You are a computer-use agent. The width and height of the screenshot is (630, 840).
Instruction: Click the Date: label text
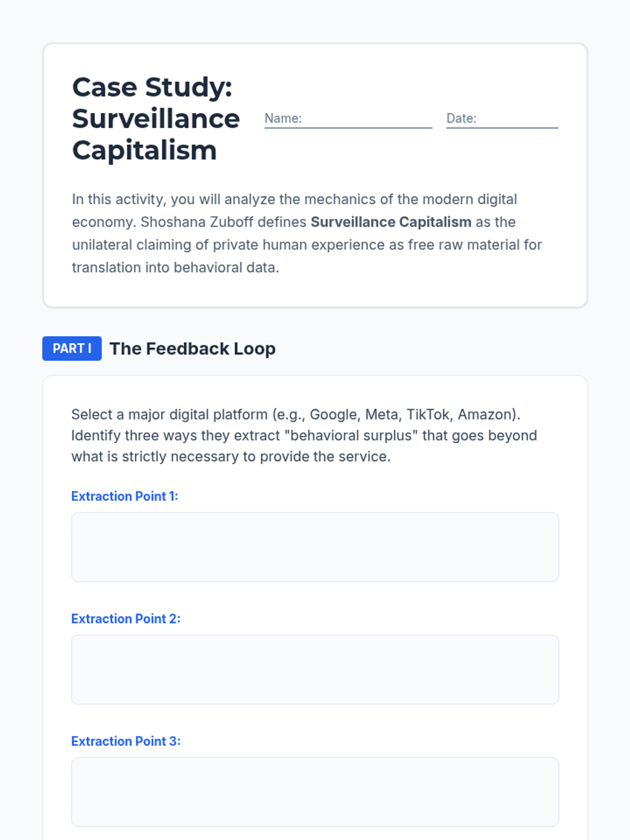(461, 118)
